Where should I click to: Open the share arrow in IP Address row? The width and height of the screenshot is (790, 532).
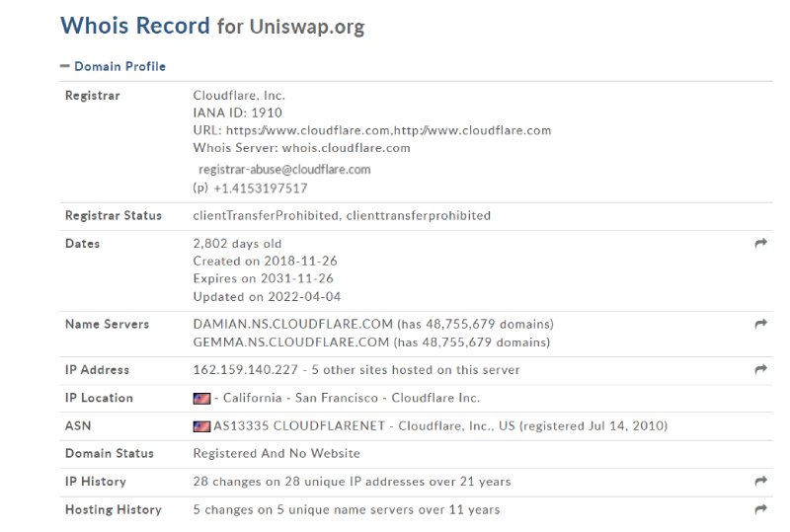coord(760,369)
